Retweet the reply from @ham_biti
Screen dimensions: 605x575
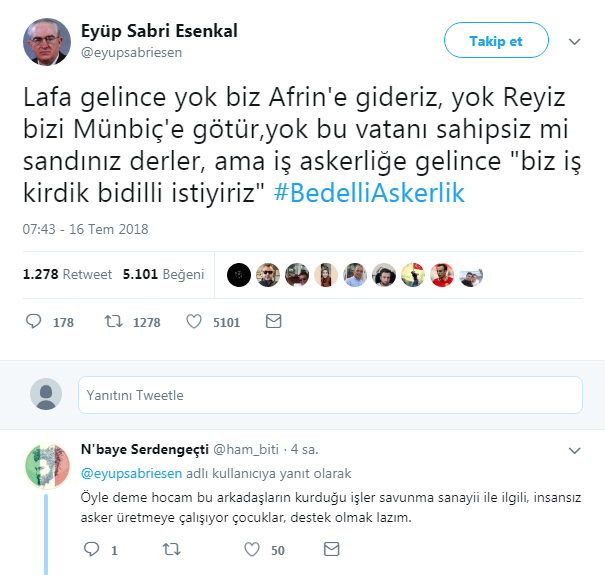(x=171, y=549)
